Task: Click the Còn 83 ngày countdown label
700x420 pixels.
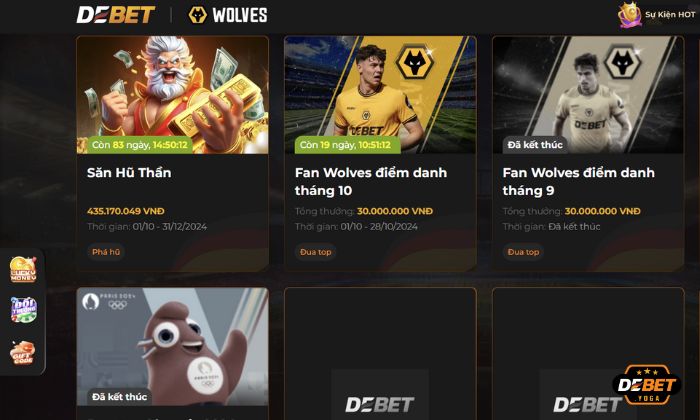Action: (140, 145)
